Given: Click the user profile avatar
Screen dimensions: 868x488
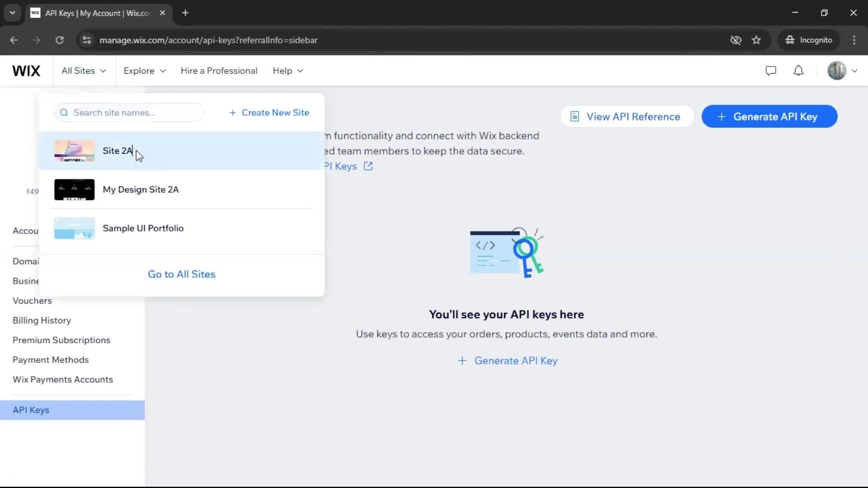Looking at the screenshot, I should [837, 71].
